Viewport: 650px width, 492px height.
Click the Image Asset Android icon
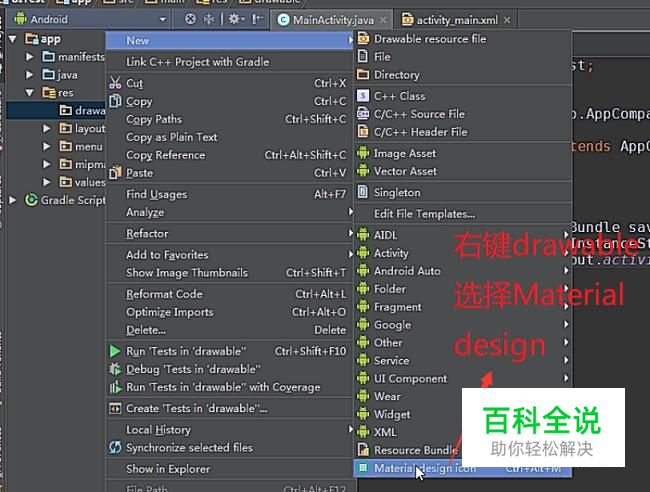pos(363,153)
